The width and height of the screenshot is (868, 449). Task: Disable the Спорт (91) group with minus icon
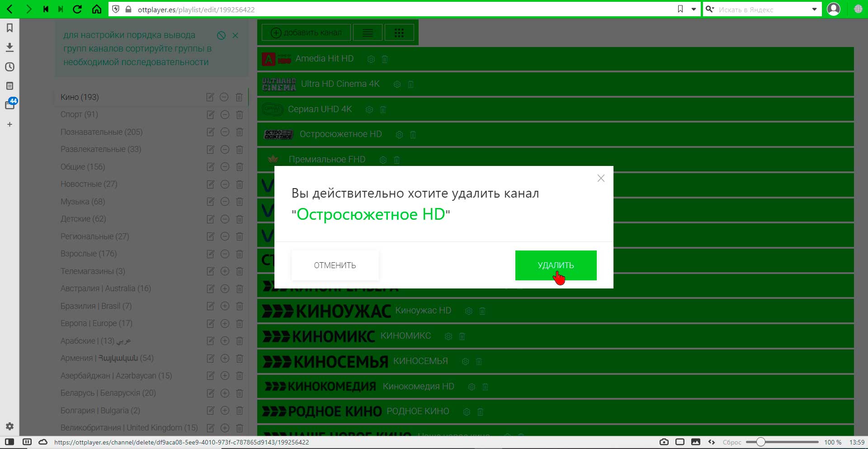pyautogui.click(x=225, y=115)
